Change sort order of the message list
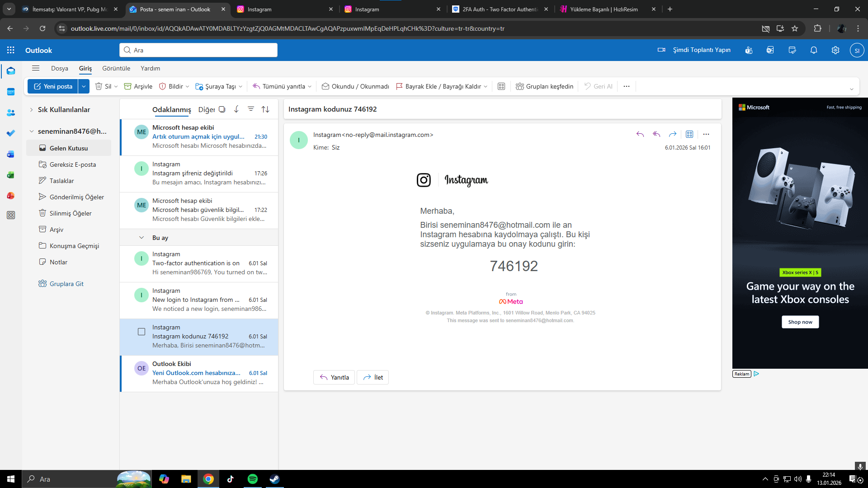 coord(265,109)
